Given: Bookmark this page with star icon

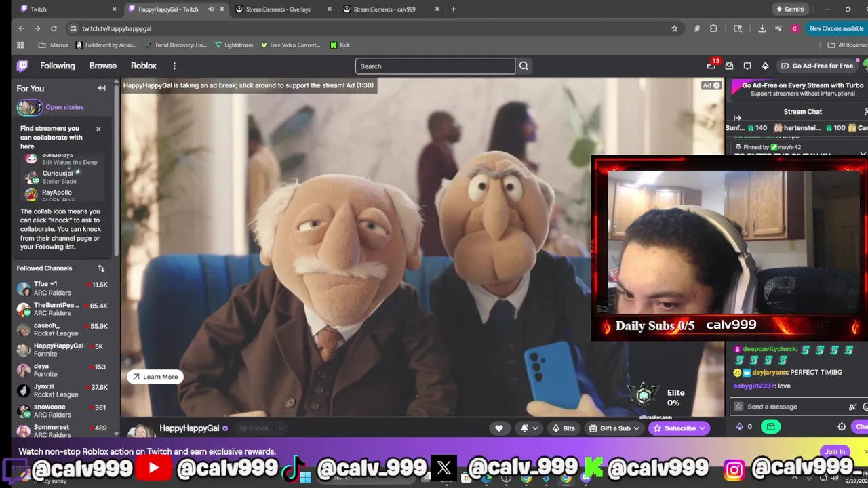Looking at the screenshot, I should click(x=674, y=28).
